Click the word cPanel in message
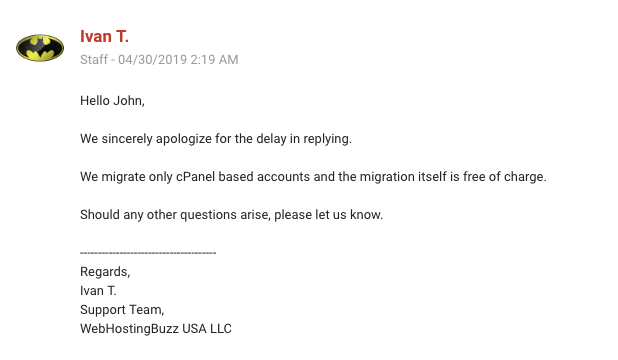The height and width of the screenshot is (360, 618). pyautogui.click(x=195, y=177)
